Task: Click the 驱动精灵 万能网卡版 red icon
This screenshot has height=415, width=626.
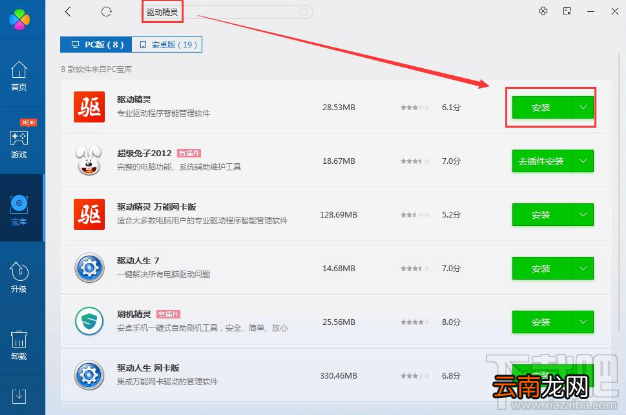Action: point(89,214)
